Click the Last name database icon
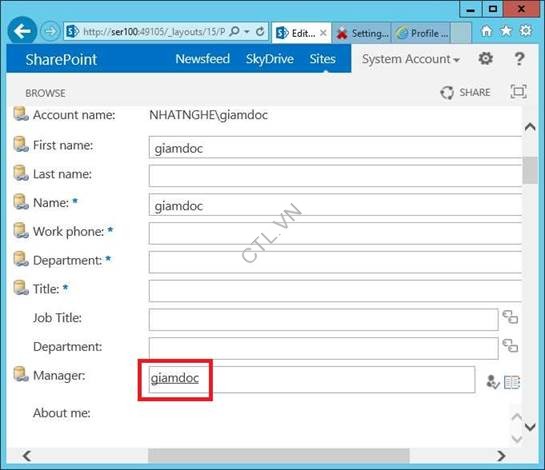This screenshot has width=545, height=470. [x=21, y=173]
